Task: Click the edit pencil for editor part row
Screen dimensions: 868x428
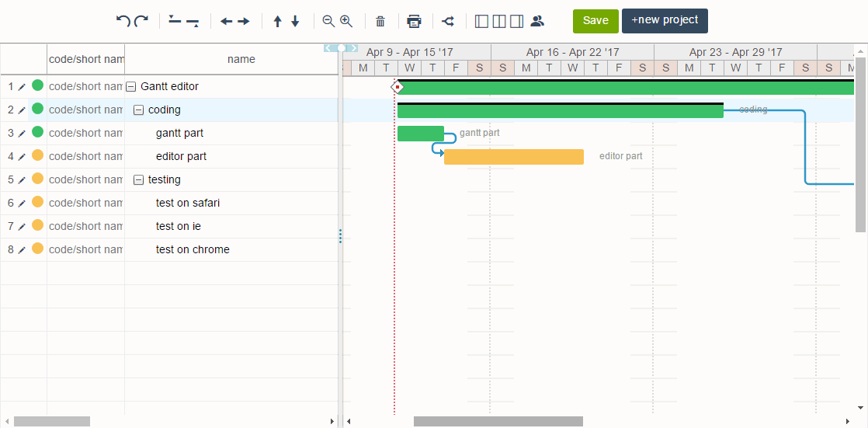Action: (22, 157)
